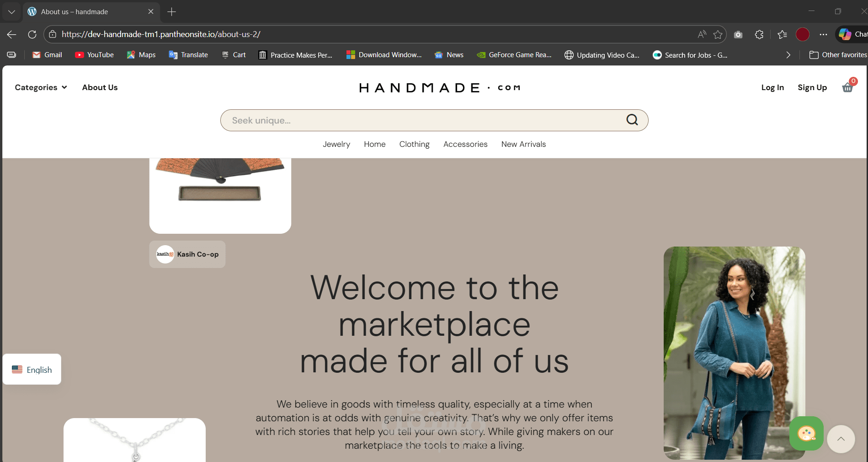Click the Log In link

(772, 87)
